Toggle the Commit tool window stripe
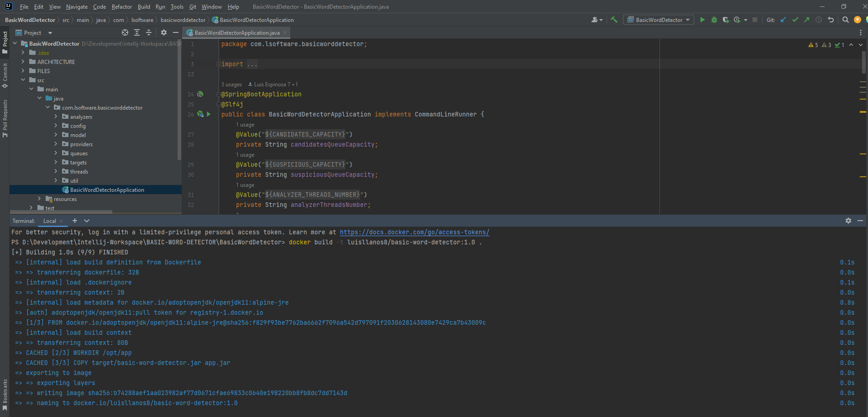The width and height of the screenshot is (868, 417). (5, 74)
